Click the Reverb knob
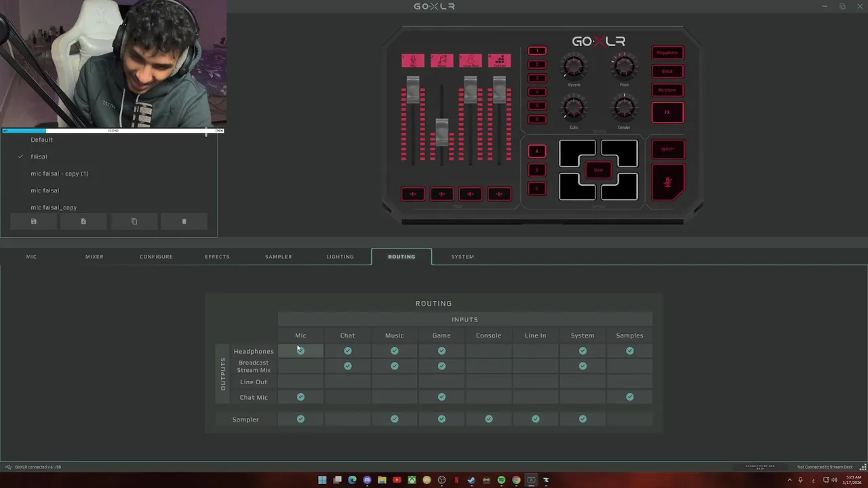Viewport: 868px width, 488px height. [574, 66]
